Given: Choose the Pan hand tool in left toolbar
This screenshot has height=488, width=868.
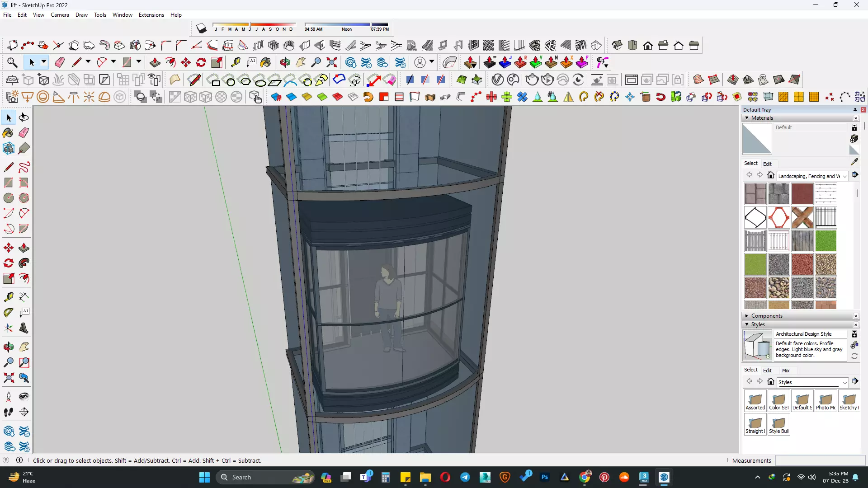Looking at the screenshot, I should [x=24, y=347].
